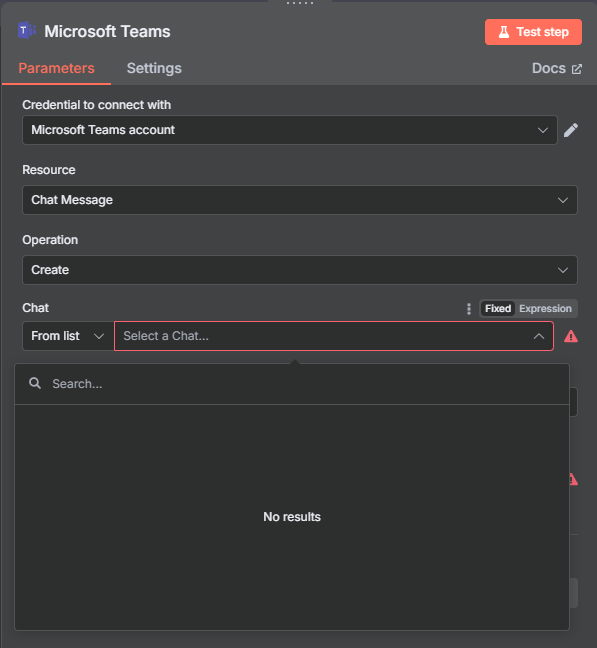Click the Microsoft Teams logo icon

coord(27,31)
